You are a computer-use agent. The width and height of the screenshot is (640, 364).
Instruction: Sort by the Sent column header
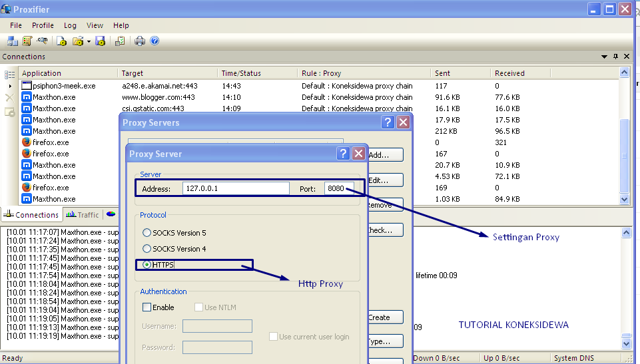(460, 73)
